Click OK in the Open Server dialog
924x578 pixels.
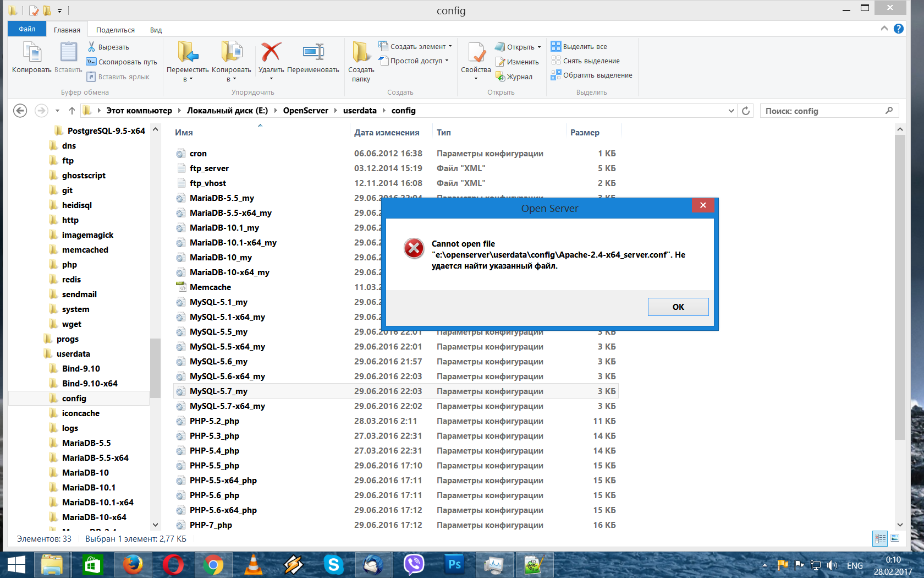tap(678, 307)
